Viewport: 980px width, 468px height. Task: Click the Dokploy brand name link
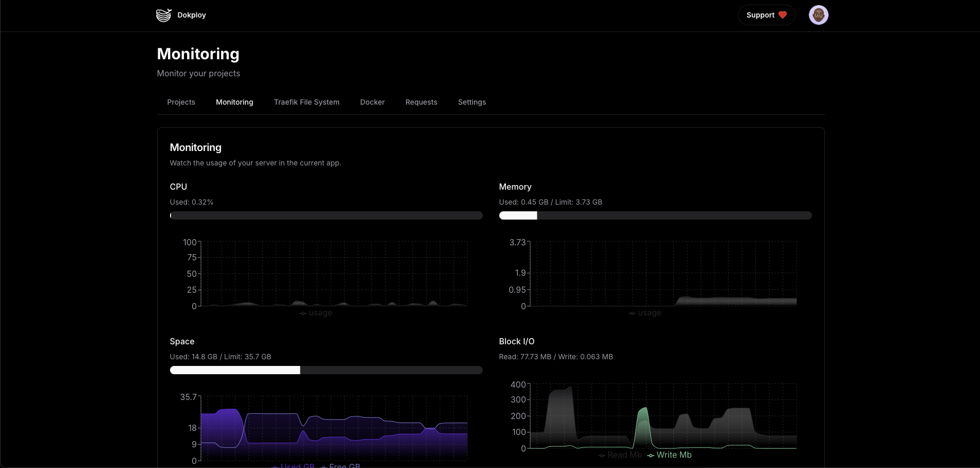pyautogui.click(x=192, y=15)
